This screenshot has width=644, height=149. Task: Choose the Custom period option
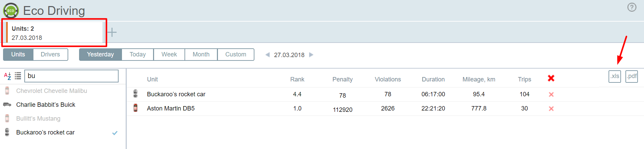tap(236, 54)
